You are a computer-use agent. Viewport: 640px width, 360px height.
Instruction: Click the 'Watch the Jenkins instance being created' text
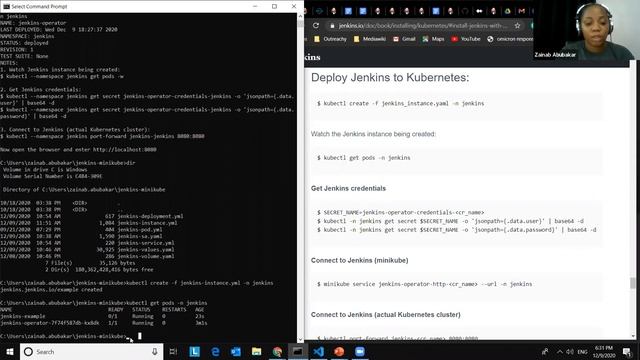(373, 134)
